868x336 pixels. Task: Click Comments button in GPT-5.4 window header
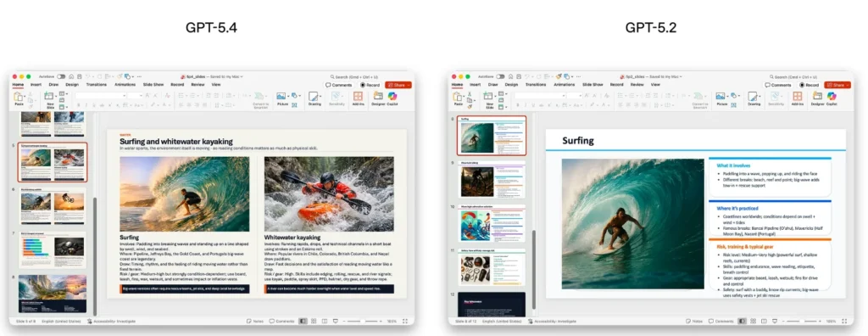(x=339, y=85)
